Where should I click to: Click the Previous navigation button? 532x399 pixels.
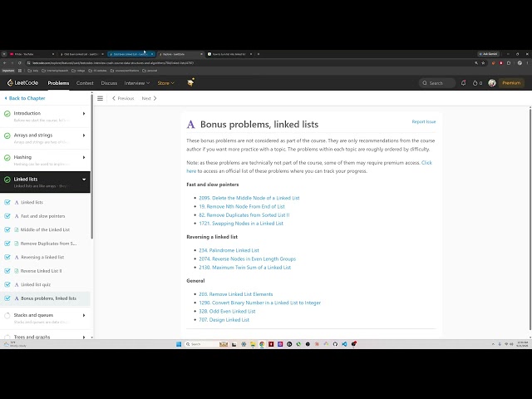[123, 98]
